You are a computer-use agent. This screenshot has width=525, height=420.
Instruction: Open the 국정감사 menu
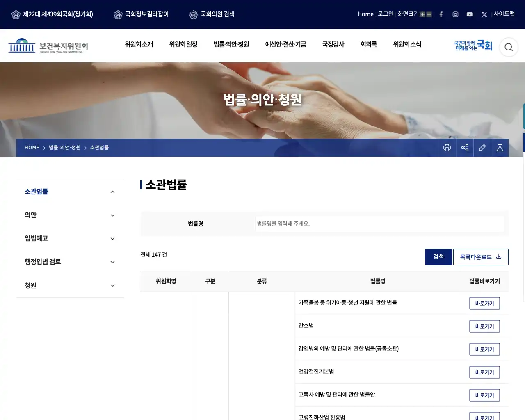[x=333, y=44]
